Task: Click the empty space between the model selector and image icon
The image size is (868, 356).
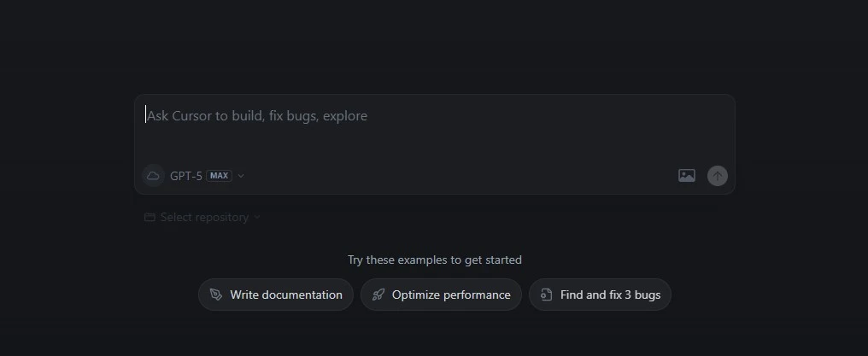Action: coord(461,176)
